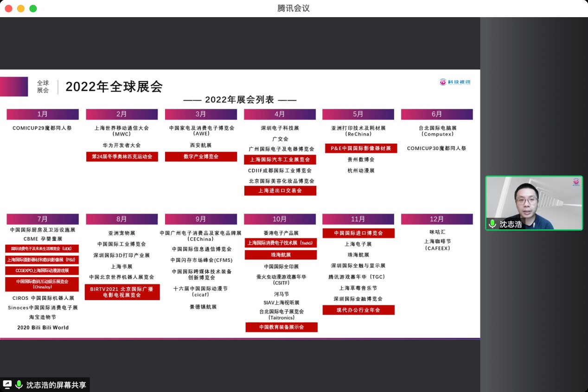588x392 pixels.
Task: Click the 12月 month header
Action: click(437, 219)
